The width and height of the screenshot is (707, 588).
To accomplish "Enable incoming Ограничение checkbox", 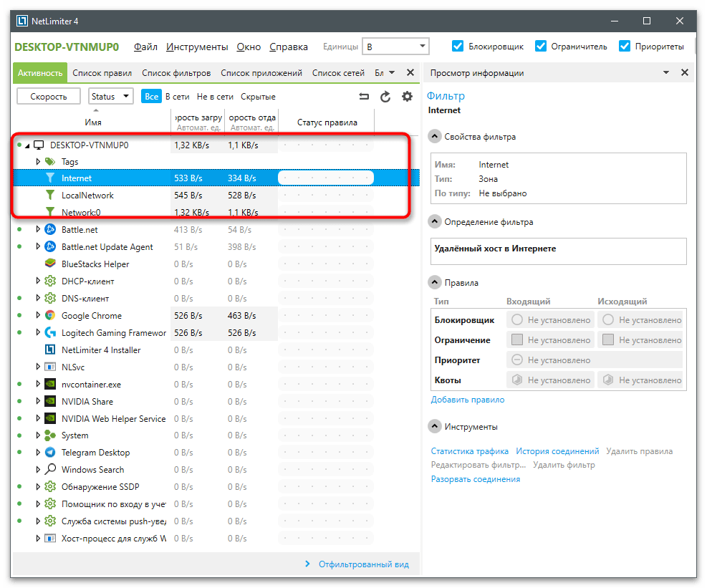I will tap(517, 339).
